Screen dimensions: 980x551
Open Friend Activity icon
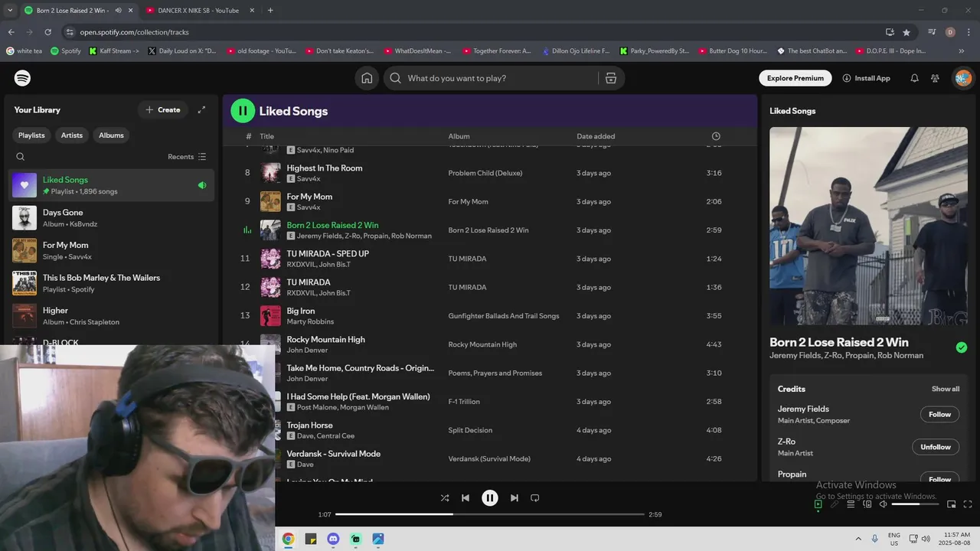click(x=935, y=78)
